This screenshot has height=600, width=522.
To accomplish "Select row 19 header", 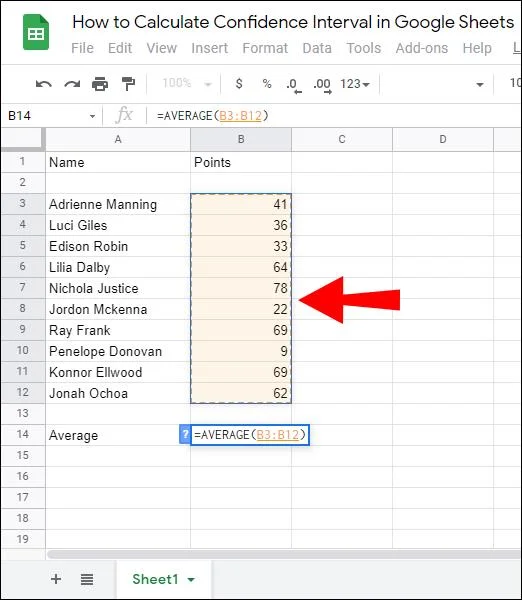I will (x=23, y=539).
